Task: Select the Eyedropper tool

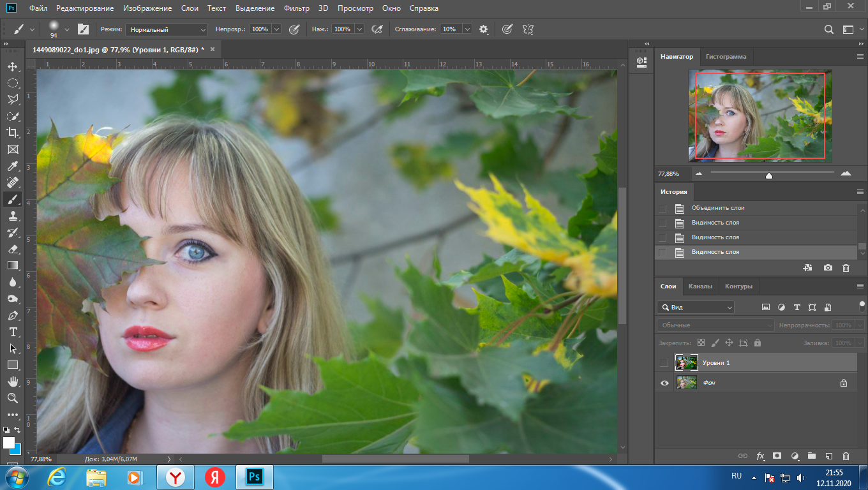Action: pyautogui.click(x=12, y=166)
